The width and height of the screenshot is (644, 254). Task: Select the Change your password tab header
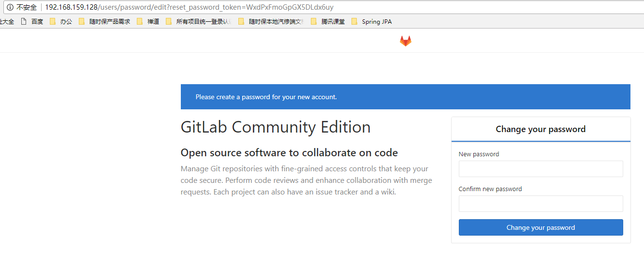[541, 129]
